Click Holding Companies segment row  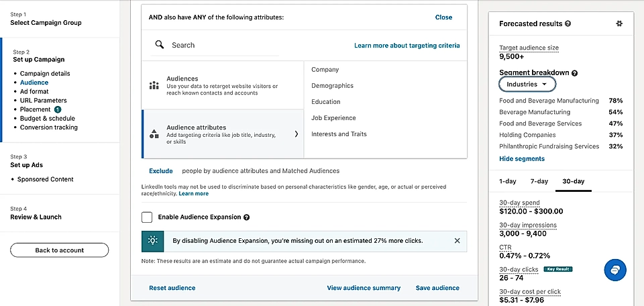561,135
